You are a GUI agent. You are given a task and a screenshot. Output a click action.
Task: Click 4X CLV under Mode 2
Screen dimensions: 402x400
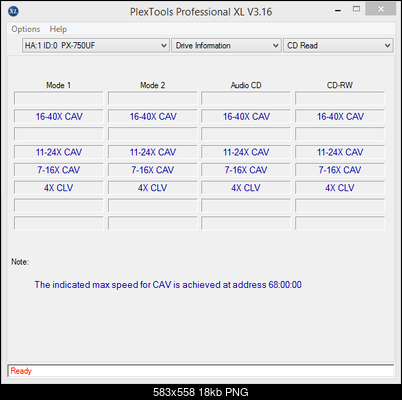point(153,188)
